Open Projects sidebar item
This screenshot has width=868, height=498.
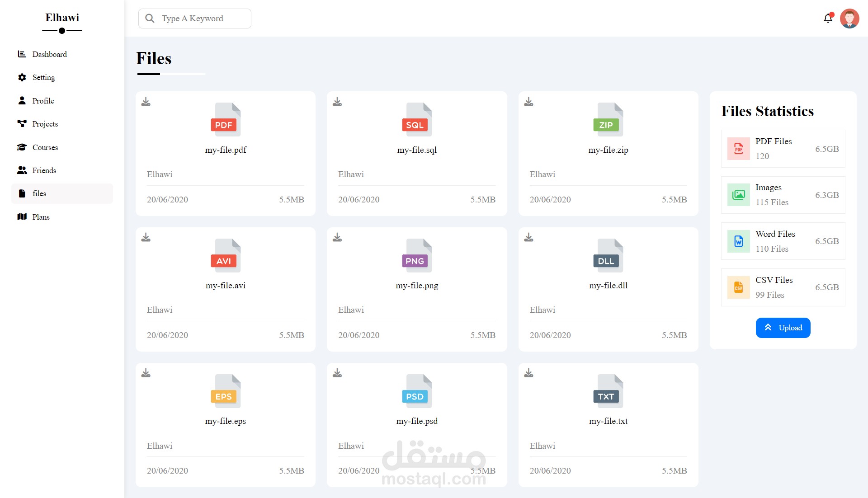(x=45, y=124)
